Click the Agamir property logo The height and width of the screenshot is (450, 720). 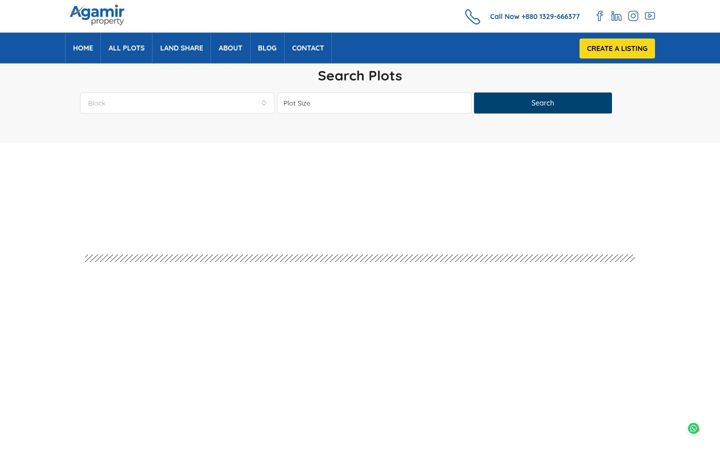click(x=97, y=15)
